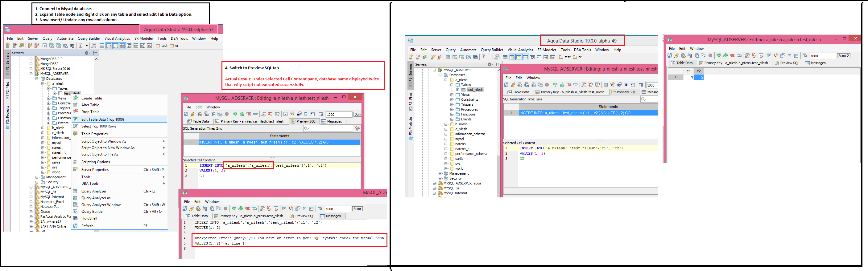This screenshot has width=868, height=271.
Task: Click the c1 column header in far-right grid
Action: (688, 71)
